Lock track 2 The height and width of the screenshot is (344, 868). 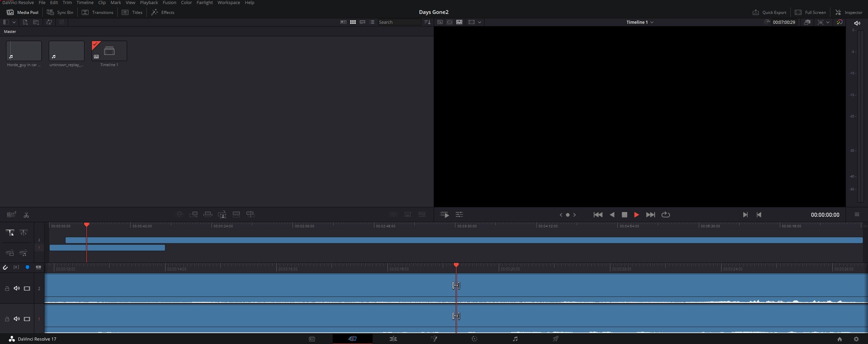7,288
